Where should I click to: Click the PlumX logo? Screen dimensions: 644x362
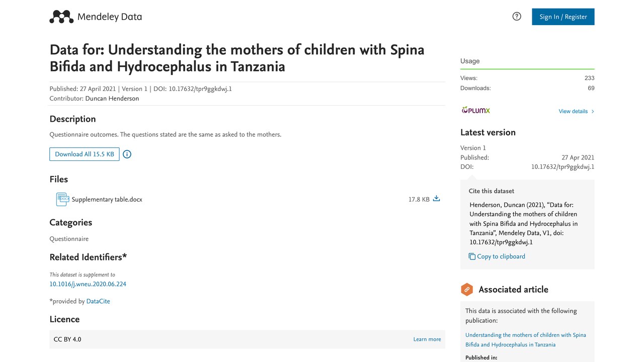click(x=475, y=110)
